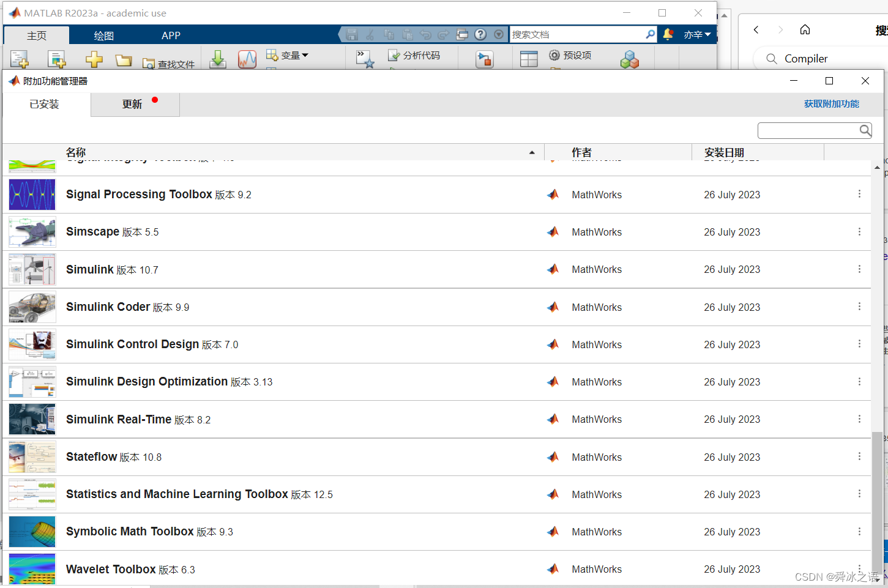
Task: Open options menu for Statistics and Machine Learning Toolbox
Action: click(x=859, y=494)
